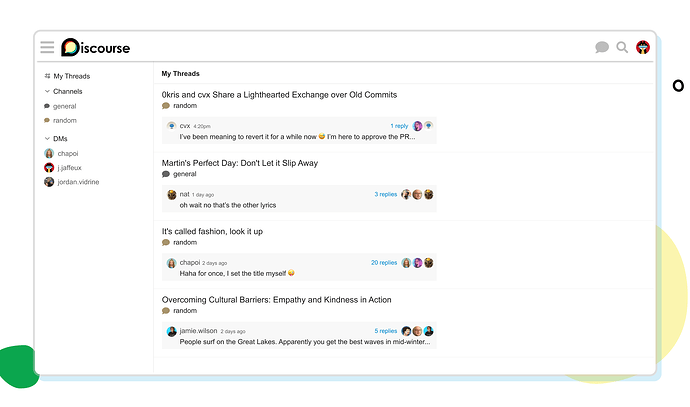Click cvx's avatar in first thread
The image size is (690, 407).
pyautogui.click(x=172, y=126)
